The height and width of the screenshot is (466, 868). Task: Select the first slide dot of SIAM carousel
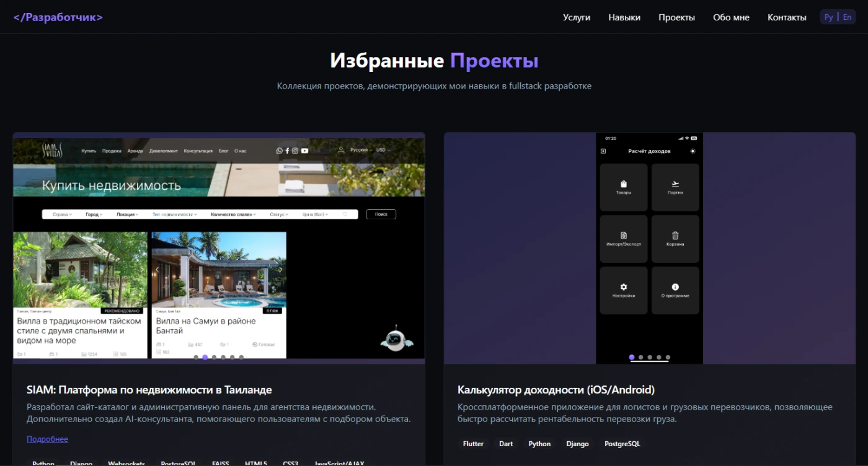[196, 357]
